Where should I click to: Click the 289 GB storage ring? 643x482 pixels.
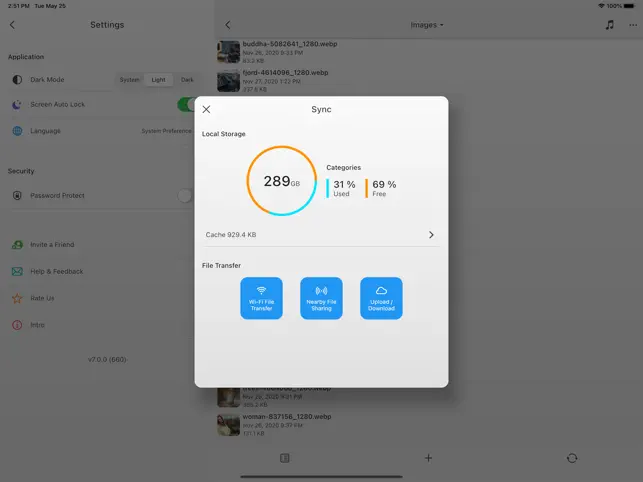pyautogui.click(x=281, y=181)
